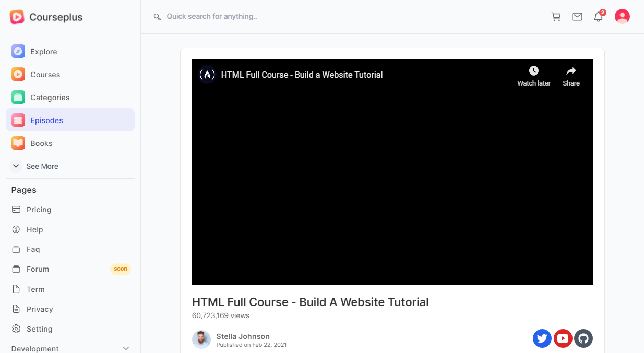This screenshot has height=353, width=644.
Task: Click the video Share arrow
Action: [x=571, y=71]
